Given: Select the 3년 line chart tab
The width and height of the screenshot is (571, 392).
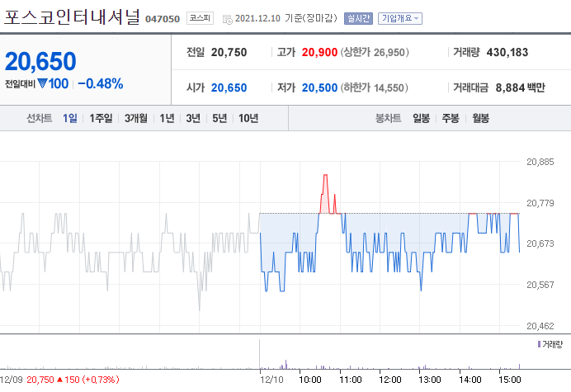Looking at the screenshot, I should coord(193,118).
